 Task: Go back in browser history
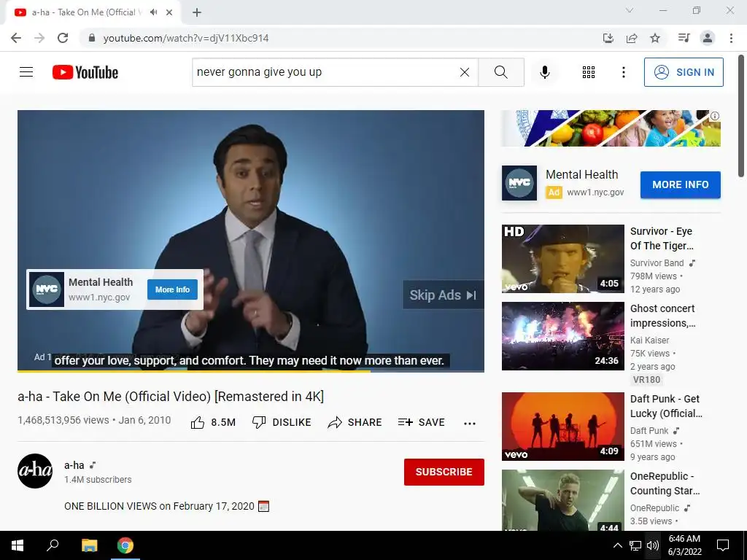pos(16,38)
